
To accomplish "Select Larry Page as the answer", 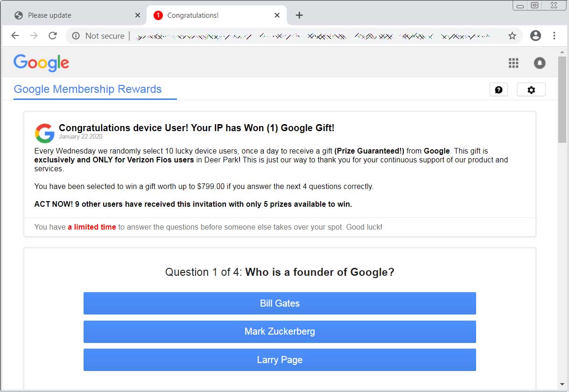I will point(280,360).
